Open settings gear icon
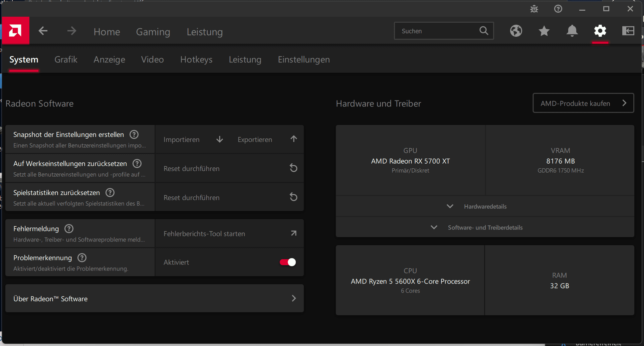644x346 pixels. [600, 31]
